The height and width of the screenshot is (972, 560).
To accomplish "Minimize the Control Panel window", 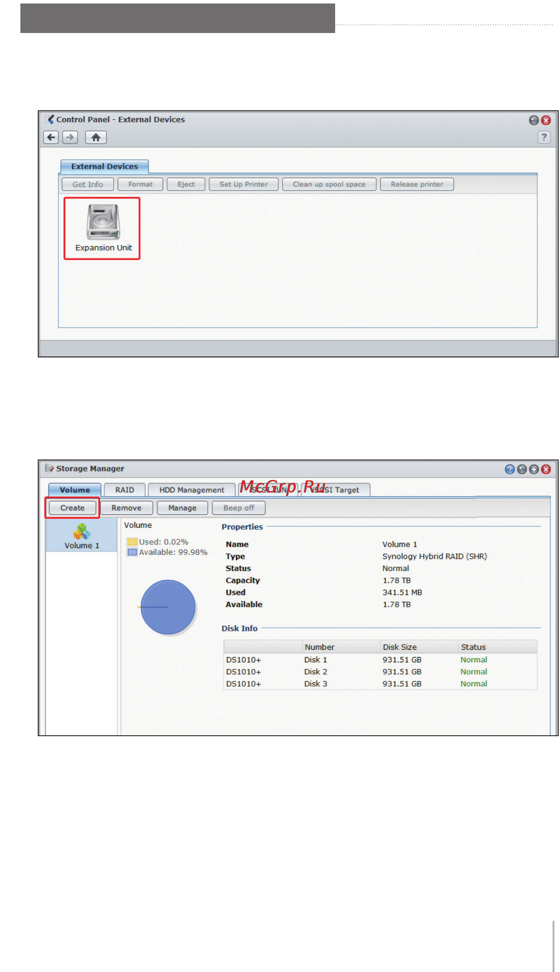I will click(534, 120).
